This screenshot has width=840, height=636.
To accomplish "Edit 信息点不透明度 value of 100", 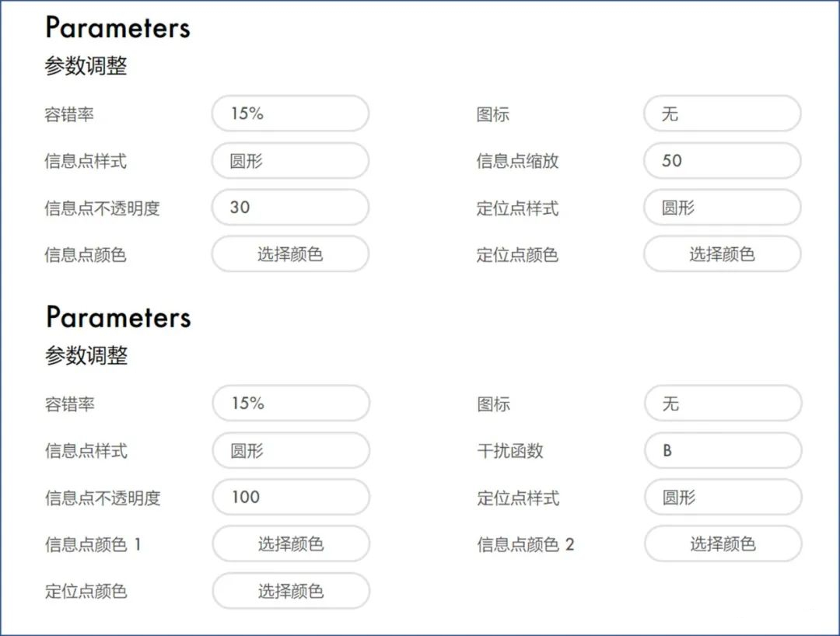I will [290, 497].
